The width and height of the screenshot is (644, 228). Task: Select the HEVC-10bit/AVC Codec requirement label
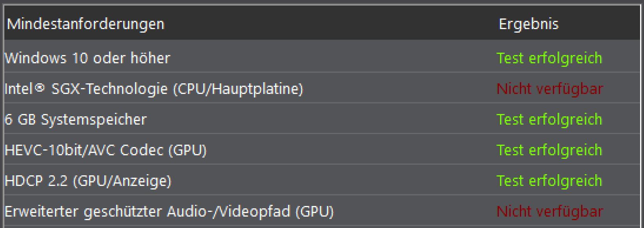[105, 150]
